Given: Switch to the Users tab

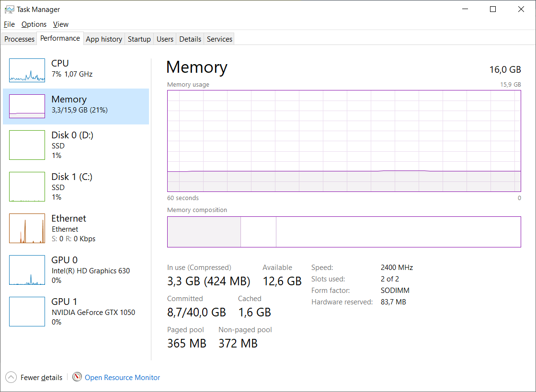Looking at the screenshot, I should [165, 39].
